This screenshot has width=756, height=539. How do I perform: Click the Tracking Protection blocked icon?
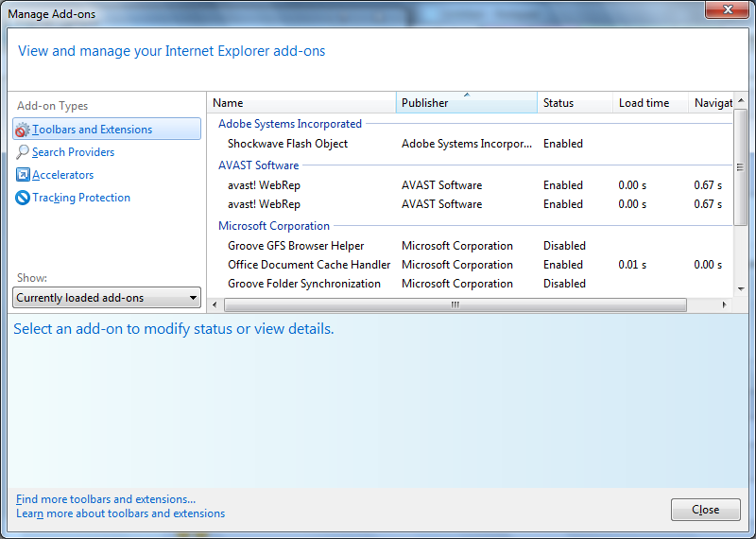tap(23, 198)
